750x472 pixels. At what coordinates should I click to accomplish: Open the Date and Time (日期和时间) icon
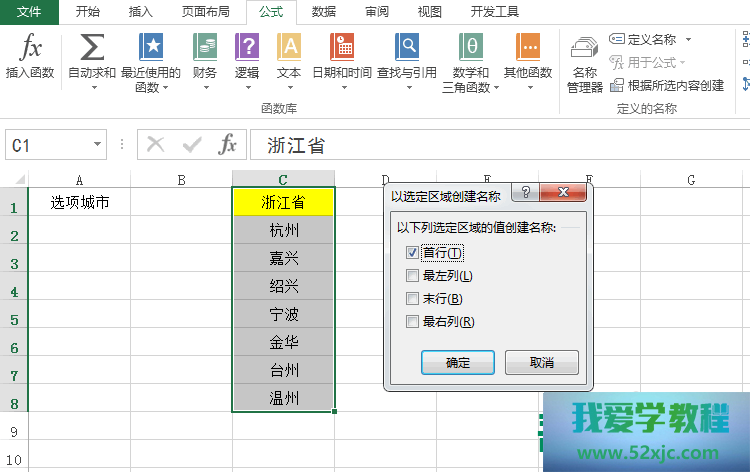coord(342,48)
